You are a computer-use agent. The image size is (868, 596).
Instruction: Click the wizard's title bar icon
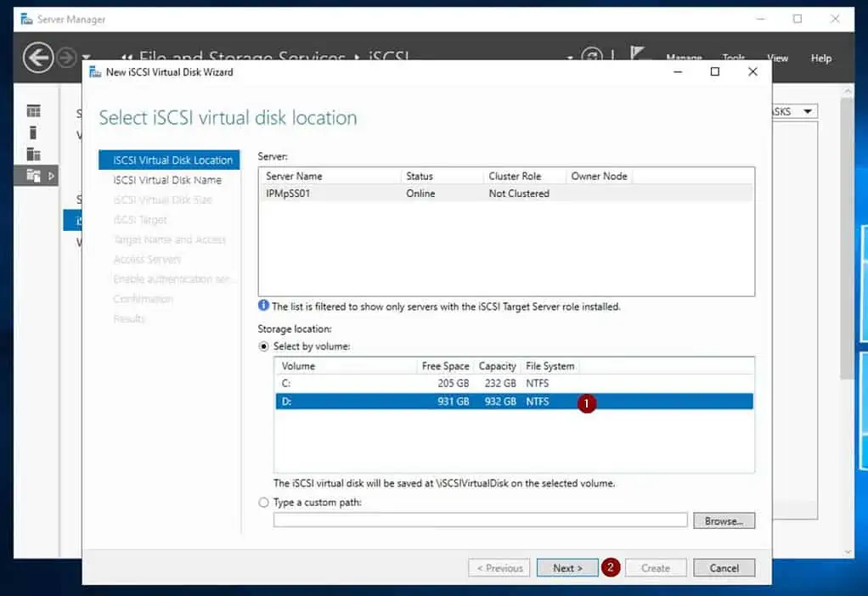pyautogui.click(x=95, y=72)
